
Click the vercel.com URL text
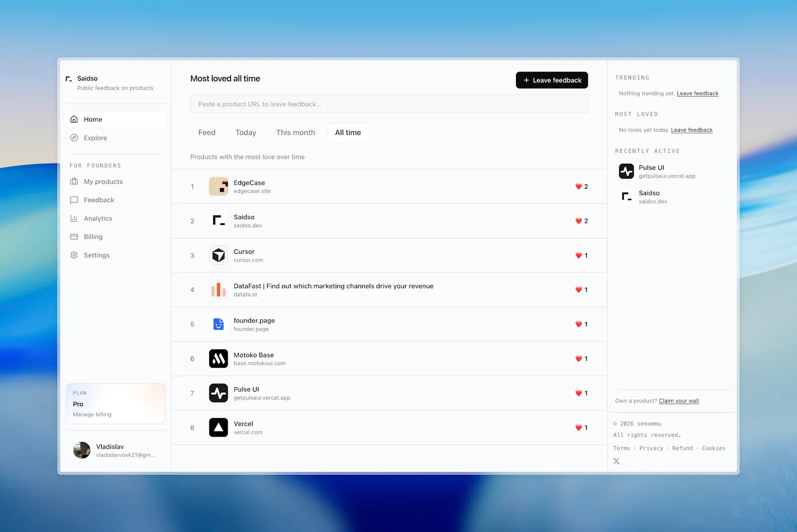(x=248, y=432)
